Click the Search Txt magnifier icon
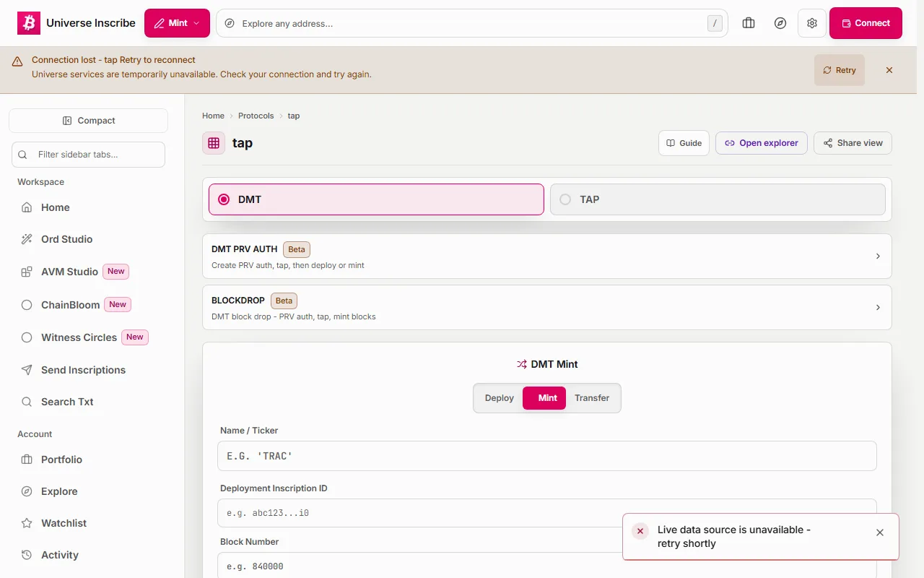Viewport: 924px width, 578px height. 27,402
